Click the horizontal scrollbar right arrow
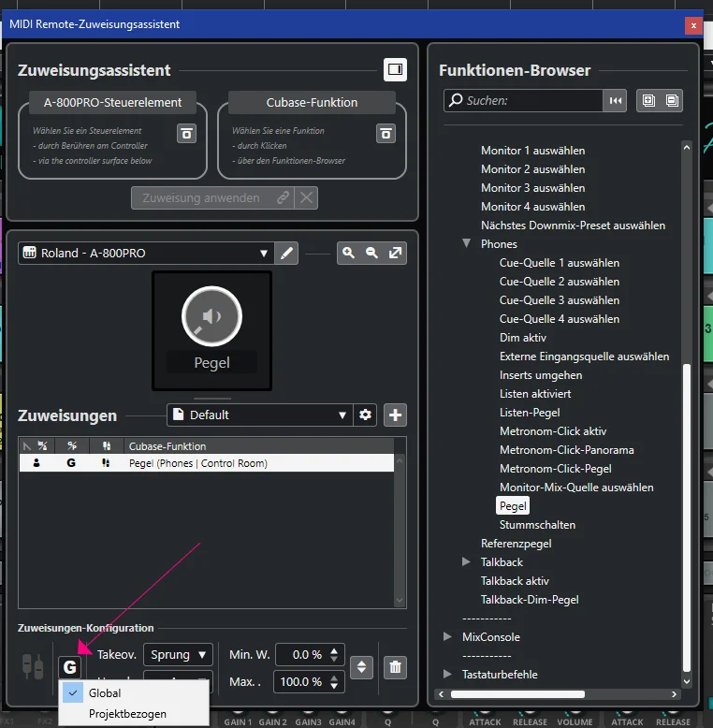The width and height of the screenshot is (713, 728). (x=674, y=694)
